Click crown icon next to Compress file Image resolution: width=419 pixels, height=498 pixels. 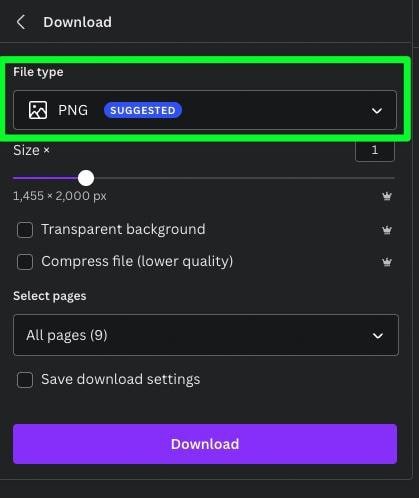click(387, 262)
